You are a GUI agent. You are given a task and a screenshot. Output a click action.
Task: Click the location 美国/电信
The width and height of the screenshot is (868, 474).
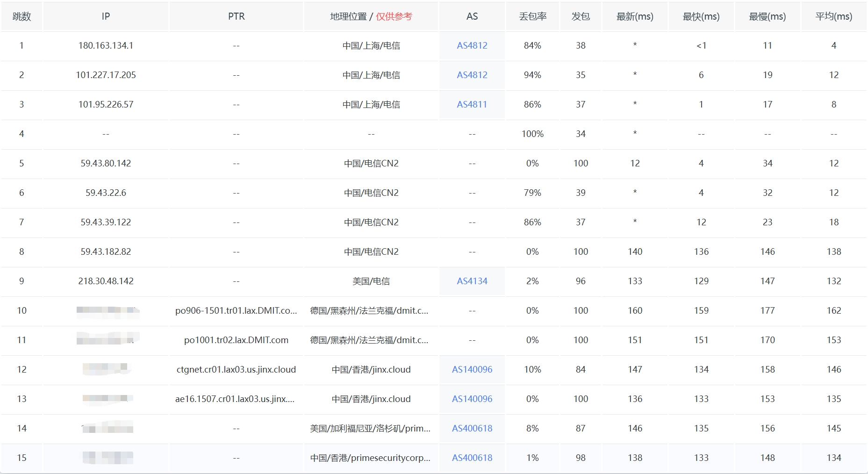[x=371, y=281]
